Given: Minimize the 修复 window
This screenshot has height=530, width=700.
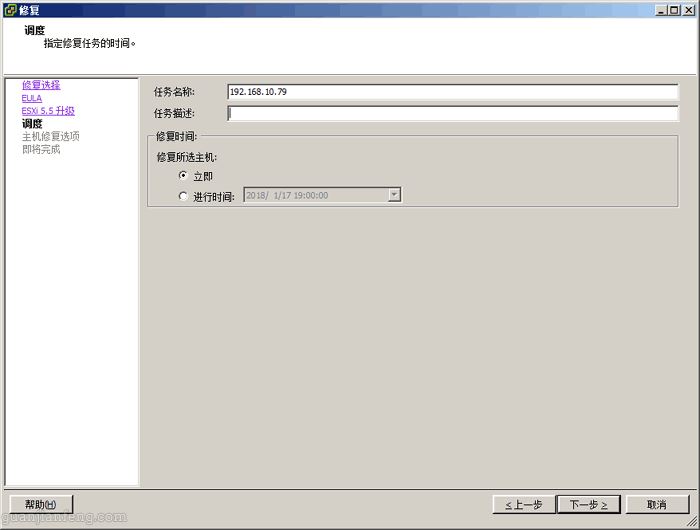Looking at the screenshot, I should point(661,10).
